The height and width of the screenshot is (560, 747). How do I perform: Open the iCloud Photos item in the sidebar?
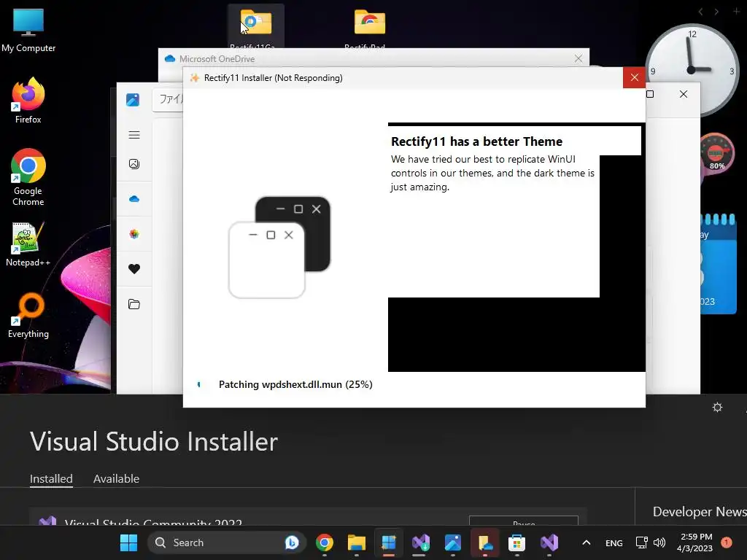point(134,234)
